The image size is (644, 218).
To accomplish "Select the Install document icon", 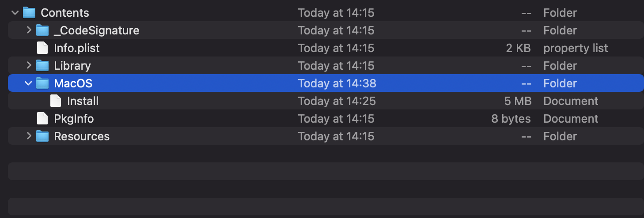I will point(56,101).
